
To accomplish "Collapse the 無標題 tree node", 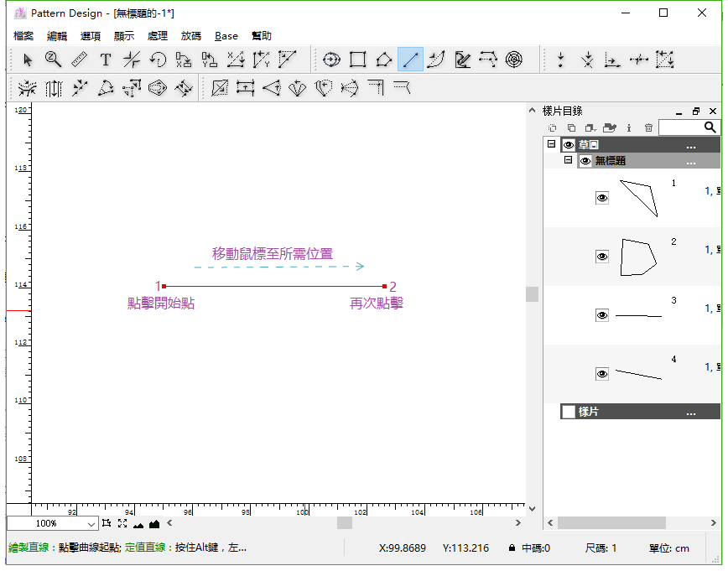I will click(568, 160).
